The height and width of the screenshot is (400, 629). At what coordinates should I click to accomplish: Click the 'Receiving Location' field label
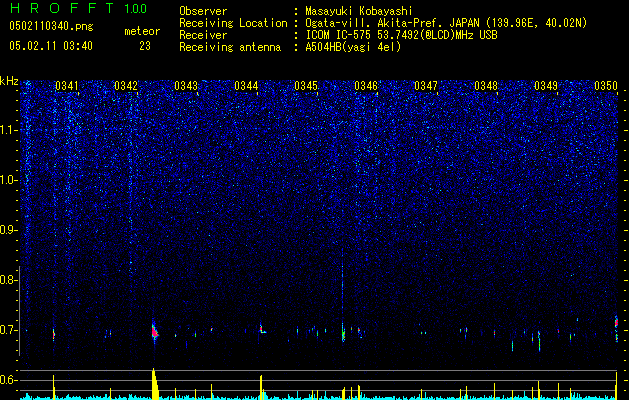pos(233,23)
